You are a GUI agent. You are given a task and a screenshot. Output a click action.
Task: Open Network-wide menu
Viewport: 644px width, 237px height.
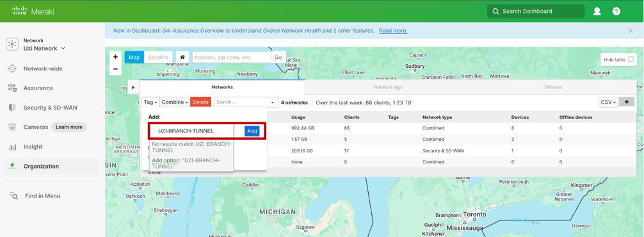point(43,69)
